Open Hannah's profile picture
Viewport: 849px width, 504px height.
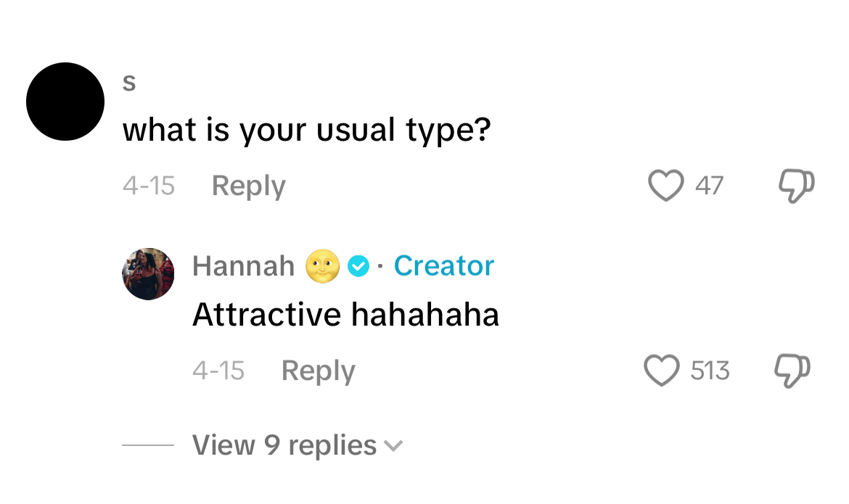148,273
